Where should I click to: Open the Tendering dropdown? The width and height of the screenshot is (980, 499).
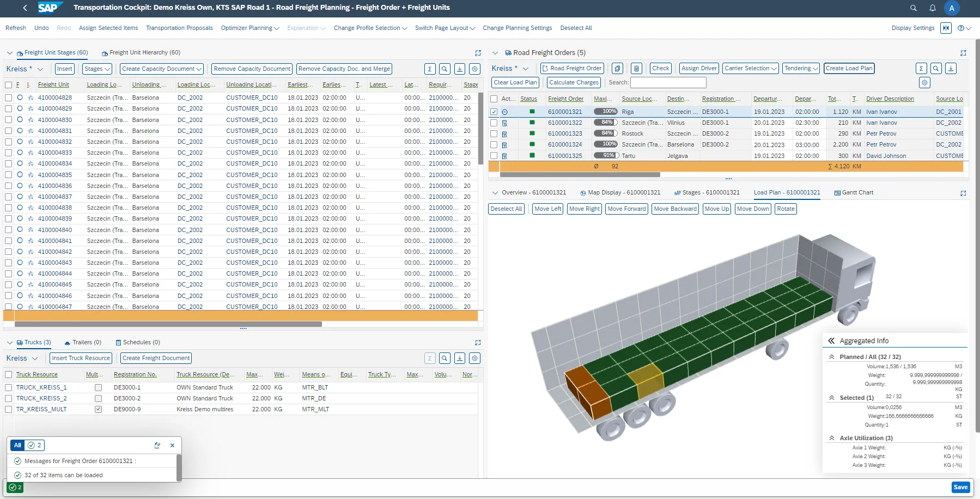click(x=801, y=69)
